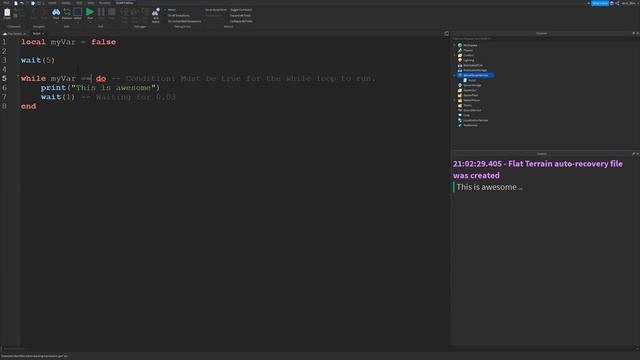
Task: Select ServerStorage in the Explorer
Action: coord(472,85)
